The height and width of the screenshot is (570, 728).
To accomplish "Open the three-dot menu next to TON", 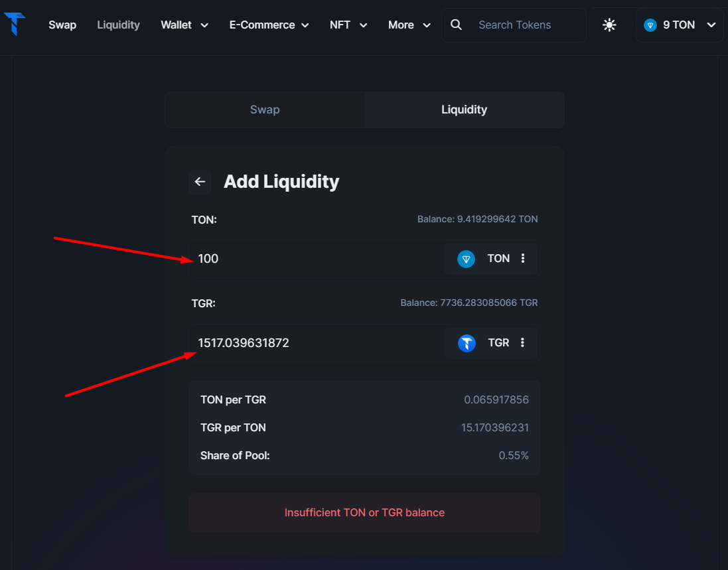I will point(523,259).
